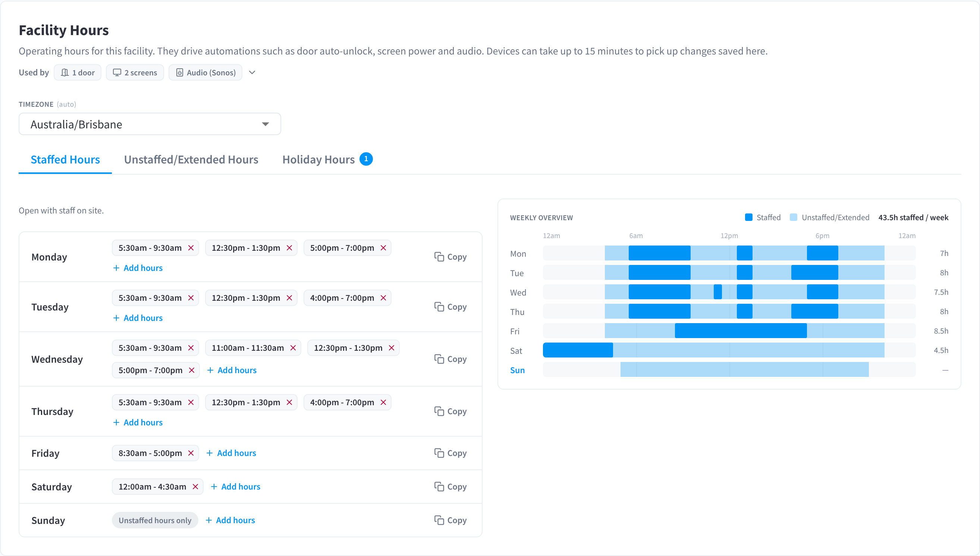Remove Friday 8:30am - 5:00pm slot
980x556 pixels.
(191, 453)
